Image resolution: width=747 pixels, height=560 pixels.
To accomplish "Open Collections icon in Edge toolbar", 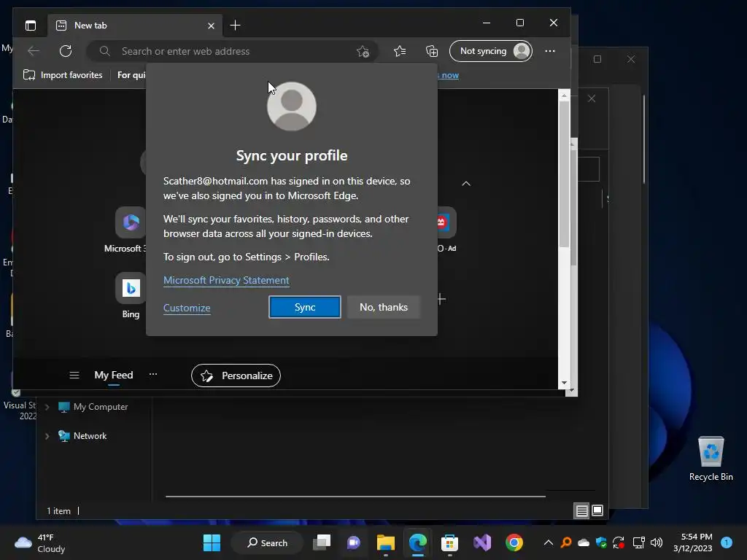I will click(x=432, y=51).
